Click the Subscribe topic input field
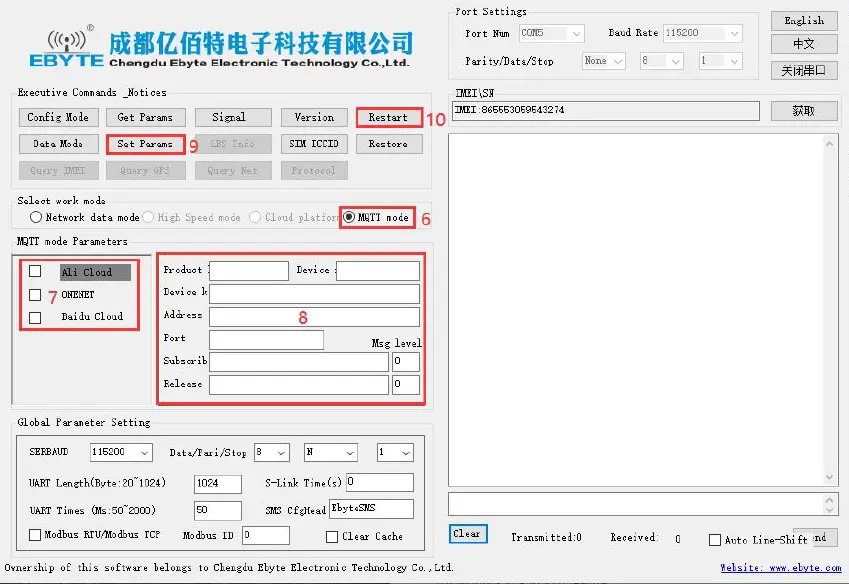 [x=299, y=362]
